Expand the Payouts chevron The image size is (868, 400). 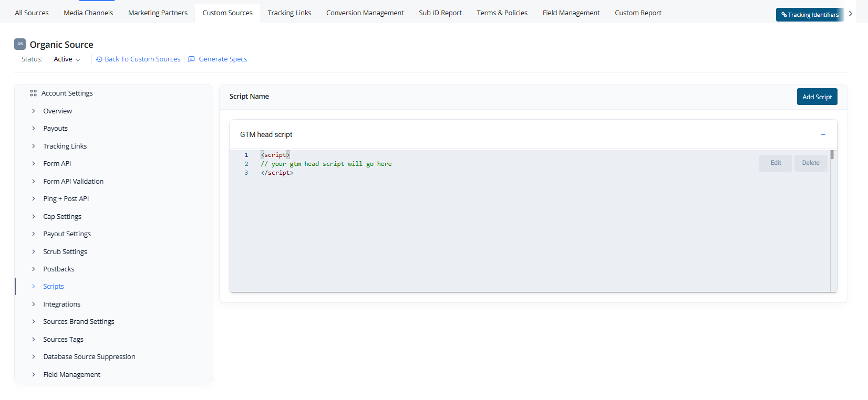pos(34,128)
